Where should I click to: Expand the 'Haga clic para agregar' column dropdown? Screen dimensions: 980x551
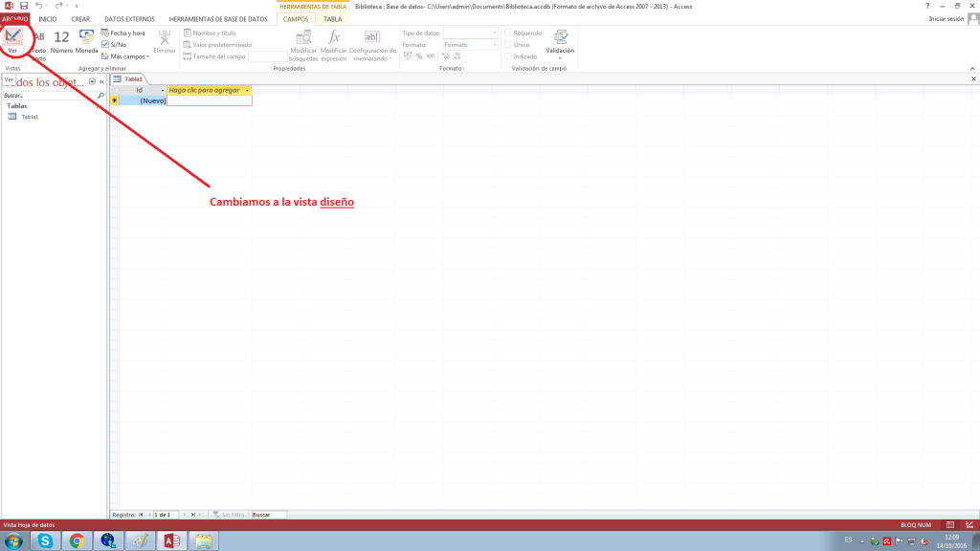[248, 90]
